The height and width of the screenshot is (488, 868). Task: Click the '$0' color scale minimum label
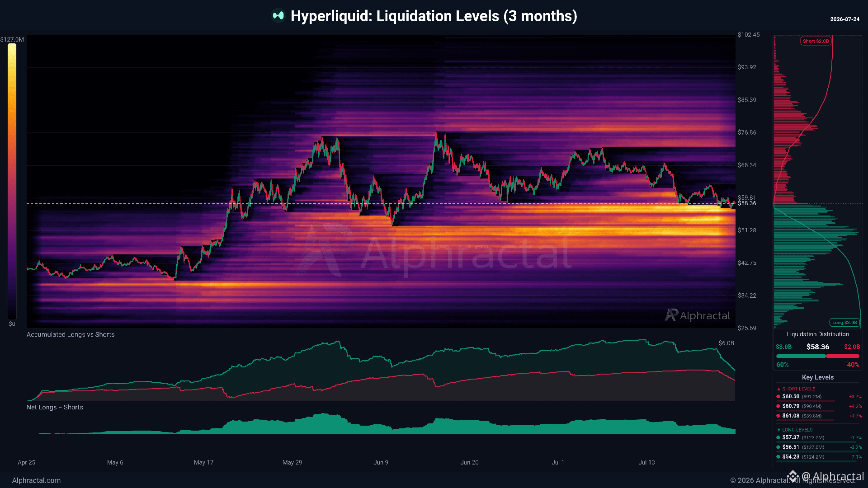(x=12, y=324)
